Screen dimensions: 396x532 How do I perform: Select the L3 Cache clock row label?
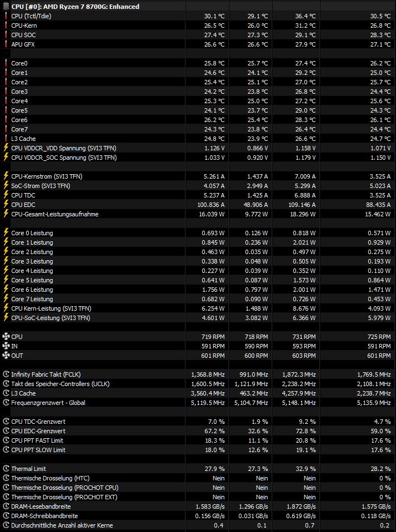tap(23, 393)
